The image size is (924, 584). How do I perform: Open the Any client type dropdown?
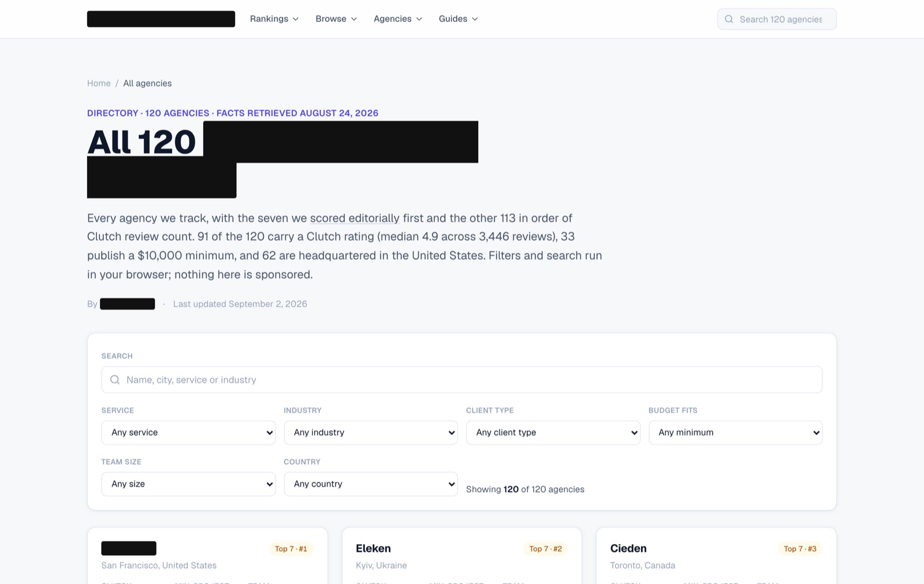click(553, 433)
